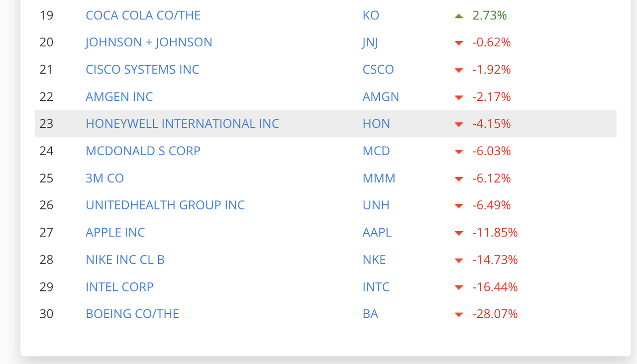Click NIKE INC CL B link
The width and height of the screenshot is (637, 364).
click(125, 260)
